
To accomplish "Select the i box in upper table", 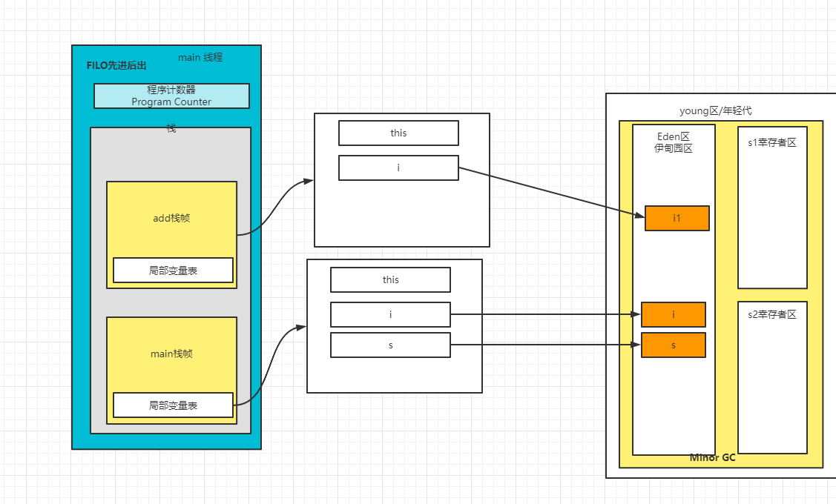I will click(398, 168).
